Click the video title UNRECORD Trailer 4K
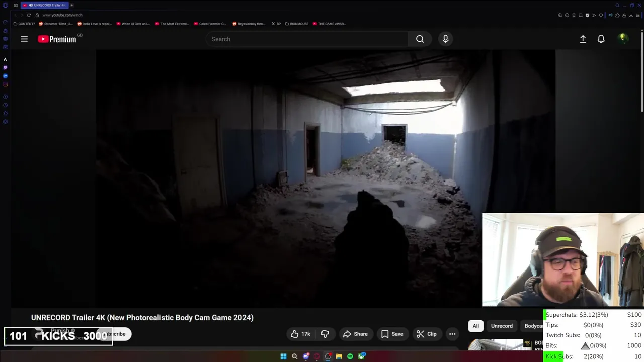Image resolution: width=644 pixels, height=362 pixels. click(x=142, y=317)
